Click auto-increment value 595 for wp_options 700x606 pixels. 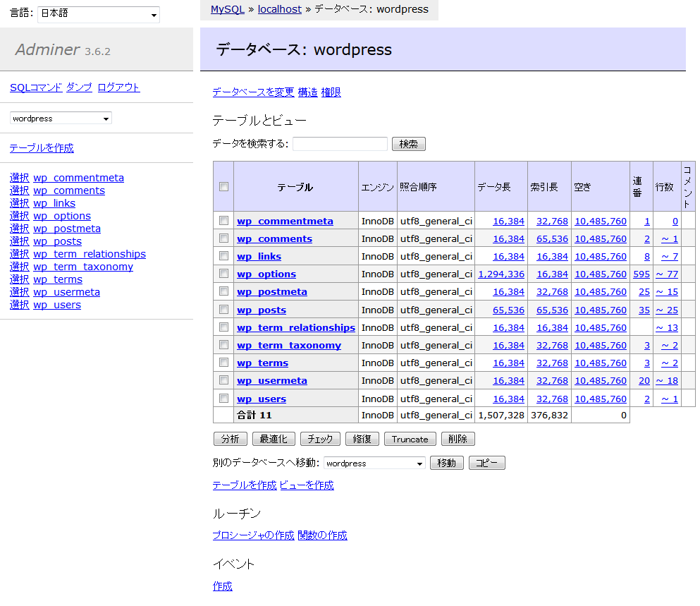[x=641, y=274]
